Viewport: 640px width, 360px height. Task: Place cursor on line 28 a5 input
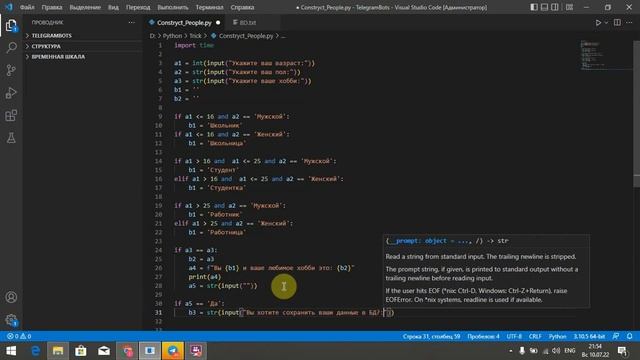point(223,286)
